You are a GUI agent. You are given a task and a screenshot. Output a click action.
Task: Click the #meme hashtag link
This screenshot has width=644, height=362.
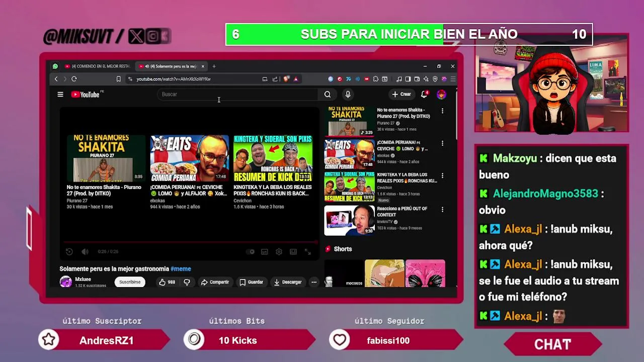[181, 269]
